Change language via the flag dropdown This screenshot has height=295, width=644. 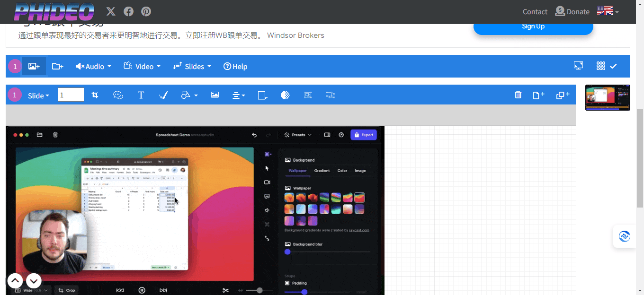[607, 11]
